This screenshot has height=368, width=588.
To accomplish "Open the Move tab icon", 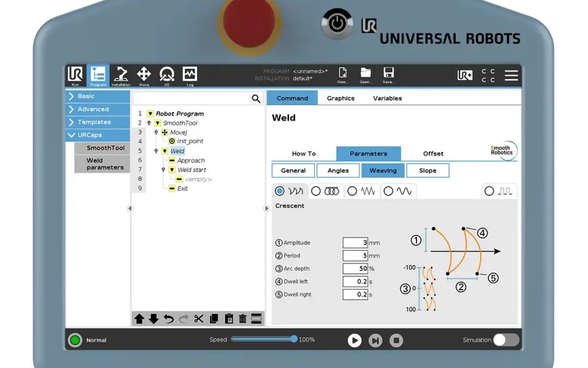I will pyautogui.click(x=144, y=75).
